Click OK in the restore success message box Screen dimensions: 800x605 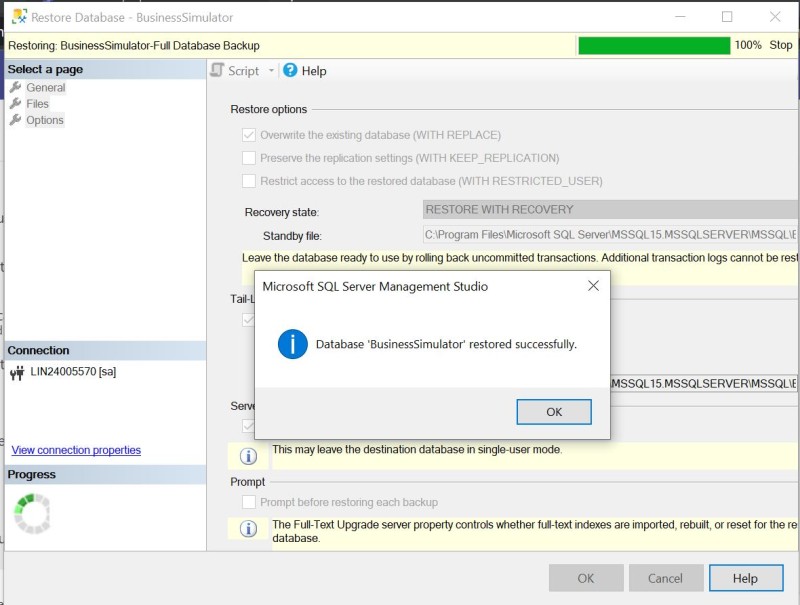point(554,412)
